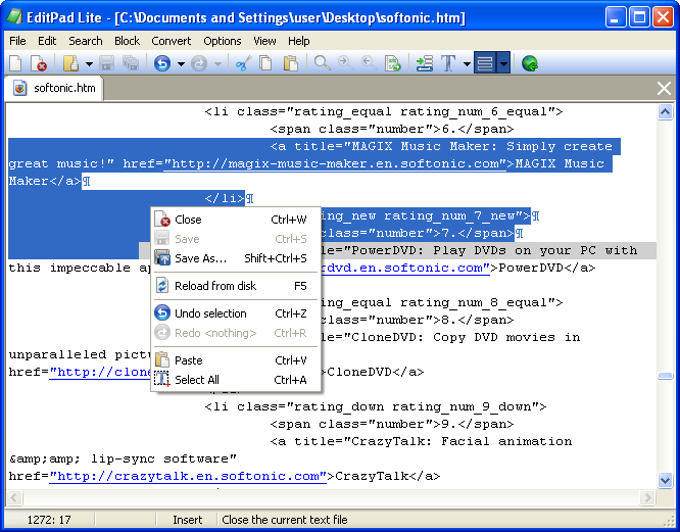Image resolution: width=680 pixels, height=532 pixels.
Task: Click the blue Undo toolbar icon
Action: tap(162, 64)
